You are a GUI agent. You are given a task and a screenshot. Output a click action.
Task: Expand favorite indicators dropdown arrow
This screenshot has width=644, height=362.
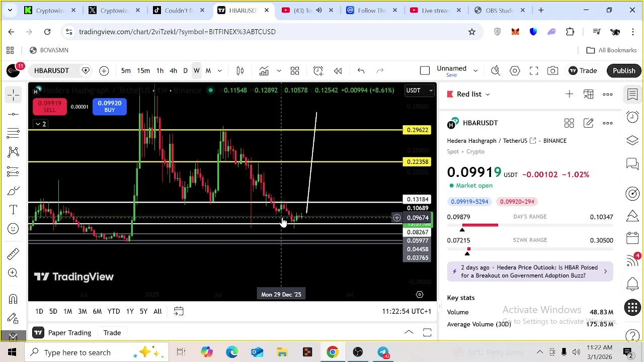point(279,71)
